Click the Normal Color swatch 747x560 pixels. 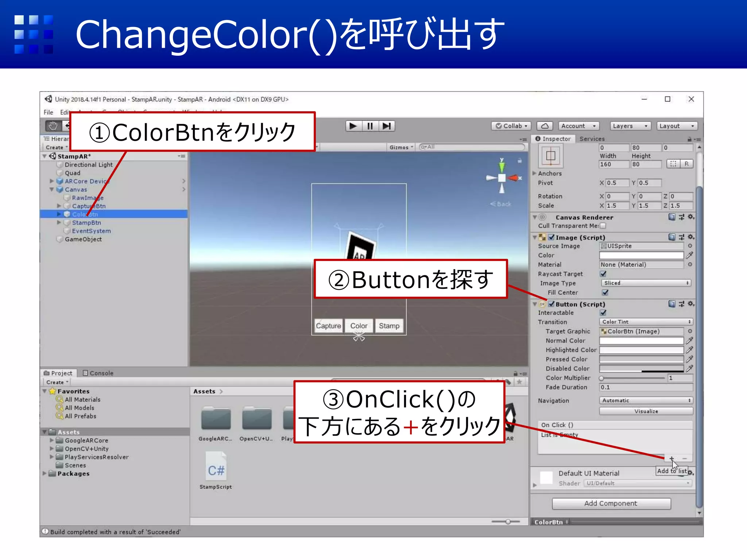point(641,341)
